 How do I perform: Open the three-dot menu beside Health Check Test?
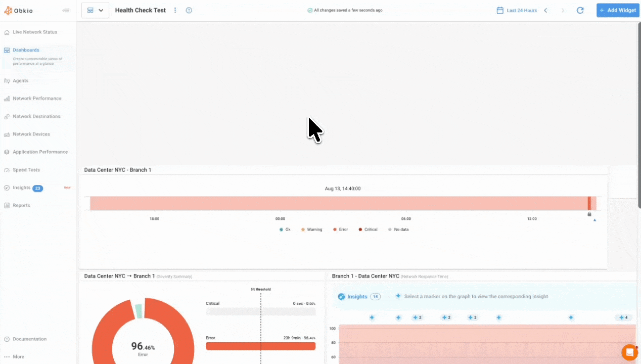tap(175, 10)
